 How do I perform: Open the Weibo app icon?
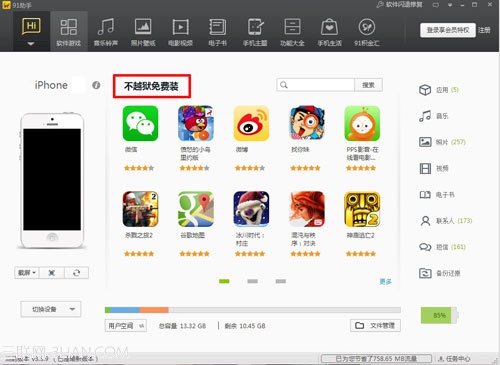(251, 123)
